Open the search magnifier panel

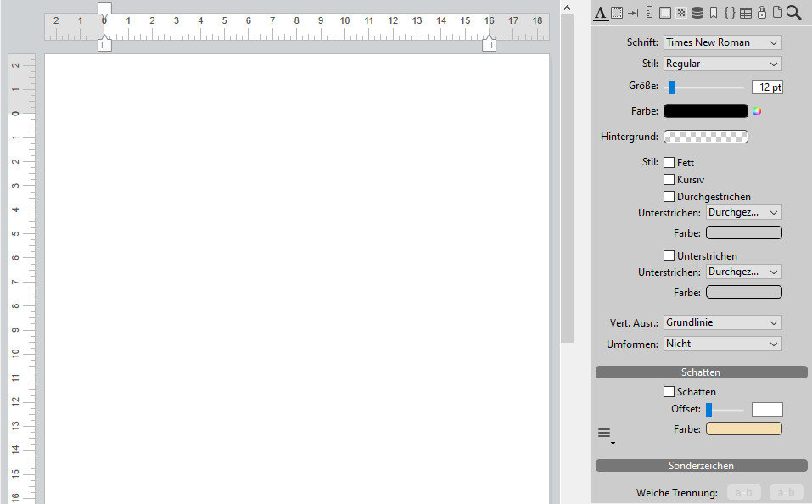[793, 12]
